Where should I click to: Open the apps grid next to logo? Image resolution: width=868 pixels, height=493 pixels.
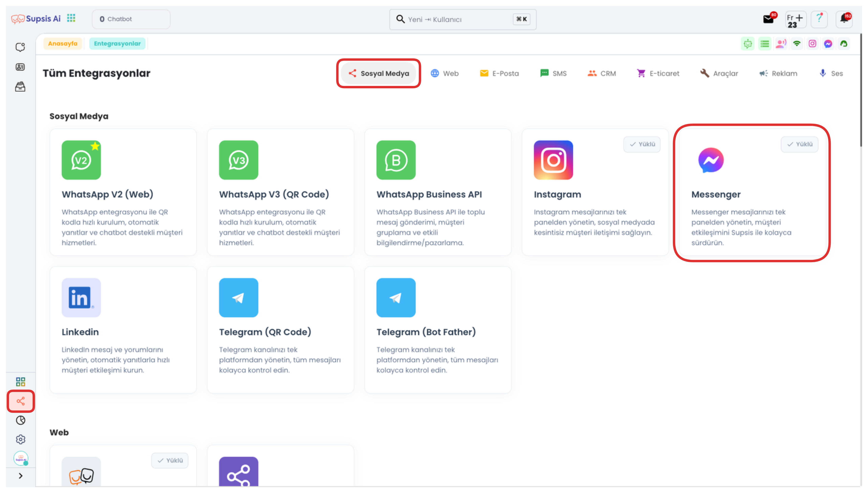[71, 18]
